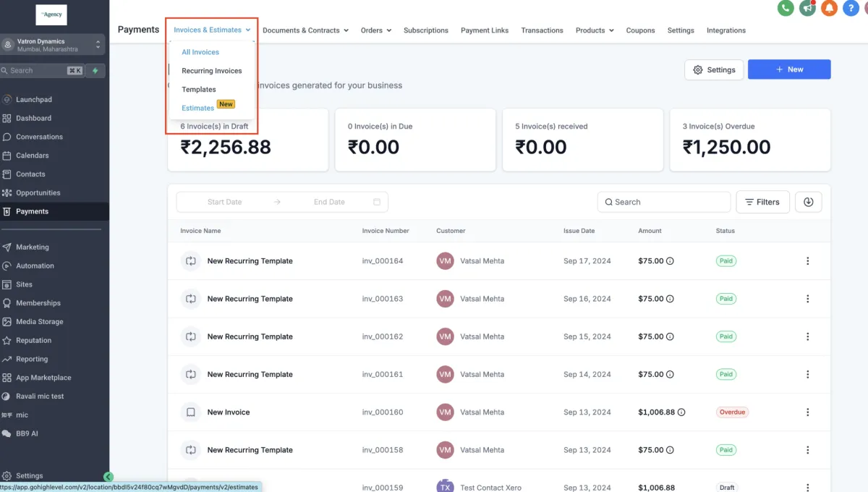The width and height of the screenshot is (868, 492).
Task: Select All Invoices from dropdown
Action: point(200,52)
